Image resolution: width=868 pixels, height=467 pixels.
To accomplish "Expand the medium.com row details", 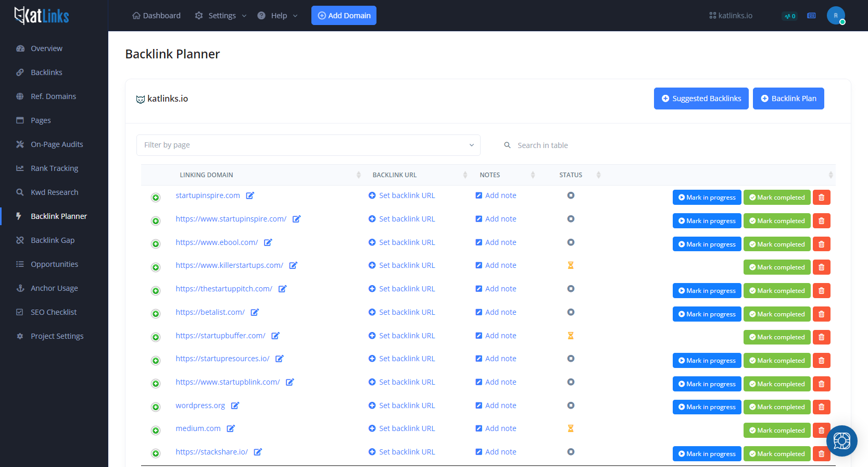I will tap(156, 431).
